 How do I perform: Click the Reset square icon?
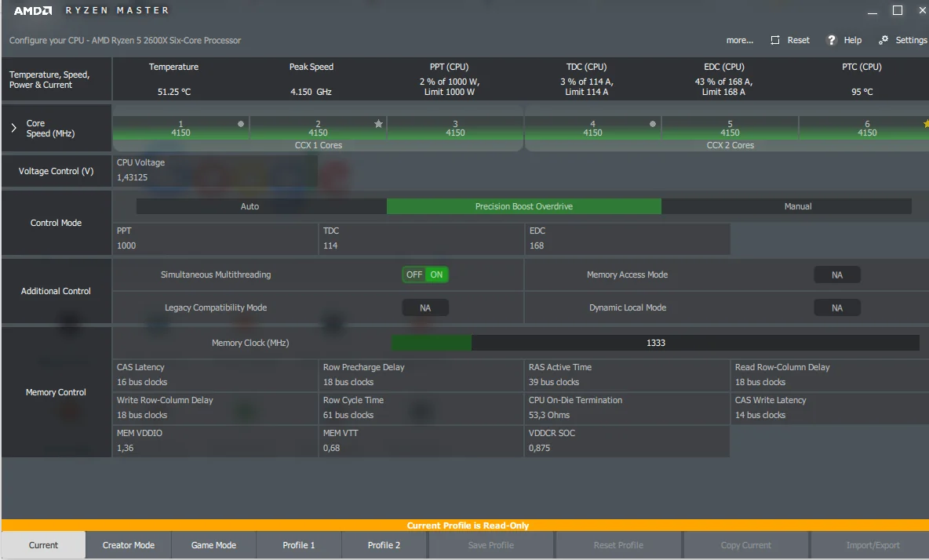[x=775, y=40]
